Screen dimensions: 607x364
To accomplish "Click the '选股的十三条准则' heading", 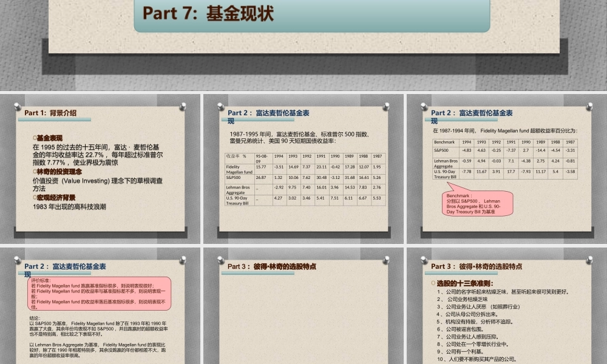I will [465, 283].
